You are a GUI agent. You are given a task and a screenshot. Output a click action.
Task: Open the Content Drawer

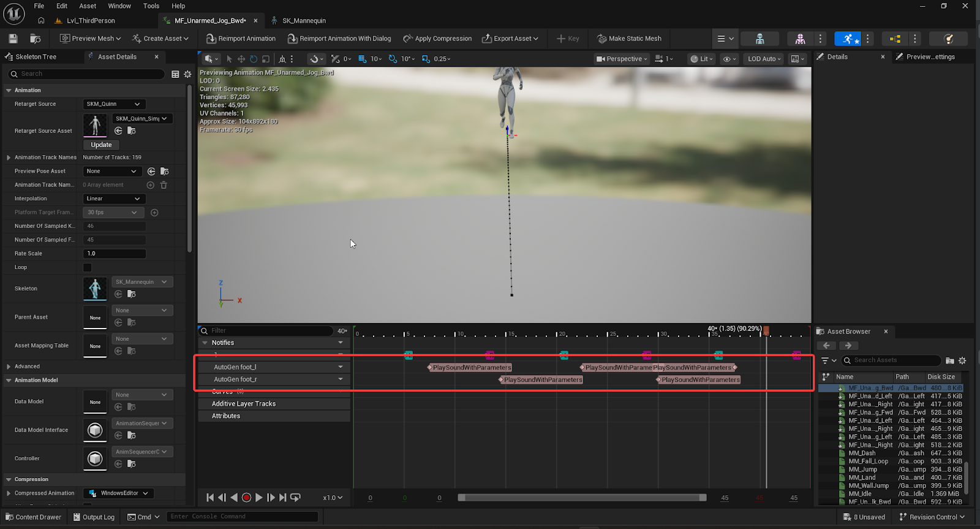pos(34,517)
